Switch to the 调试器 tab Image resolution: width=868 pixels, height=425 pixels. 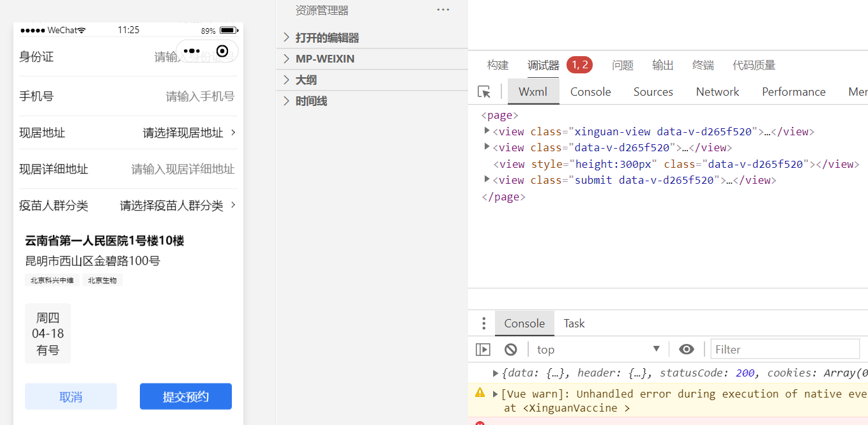(x=544, y=65)
